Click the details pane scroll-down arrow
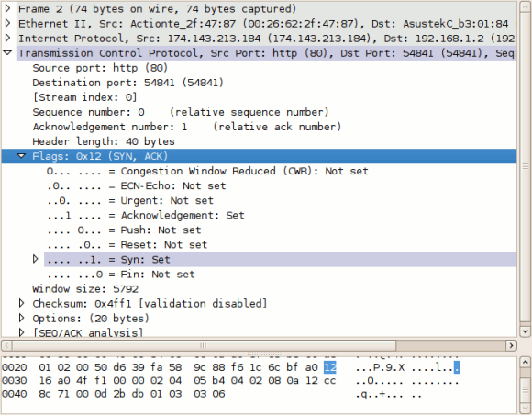The width and height of the screenshot is (532, 415). 525,331
